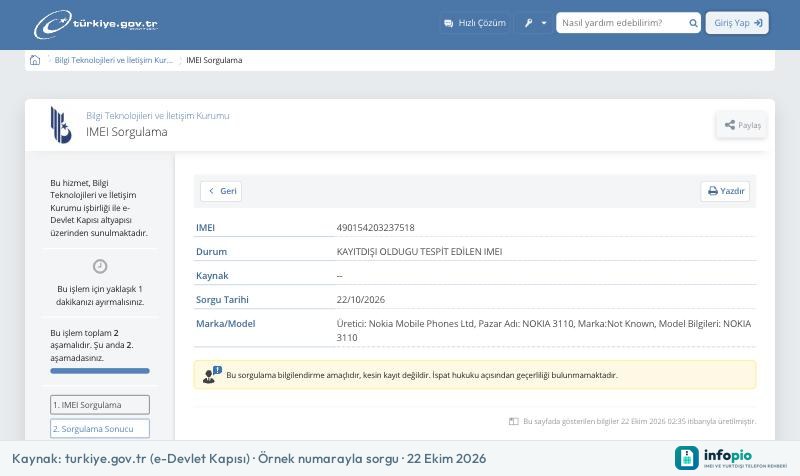Open Hızlı Çözüm quick help
This screenshot has height=476, width=800.
click(474, 23)
